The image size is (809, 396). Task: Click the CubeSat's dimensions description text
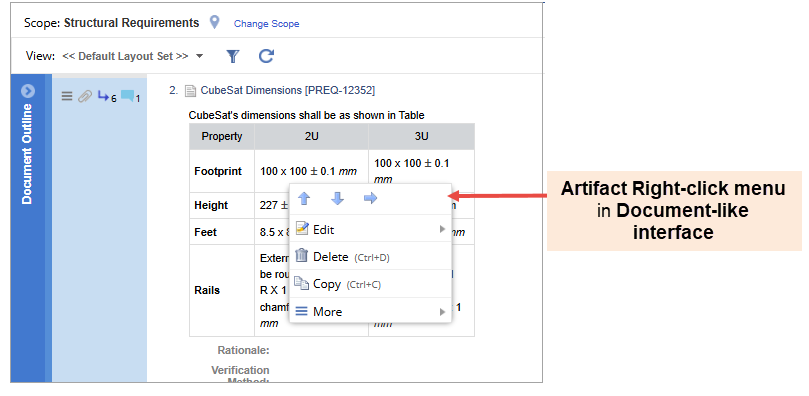tap(306, 115)
